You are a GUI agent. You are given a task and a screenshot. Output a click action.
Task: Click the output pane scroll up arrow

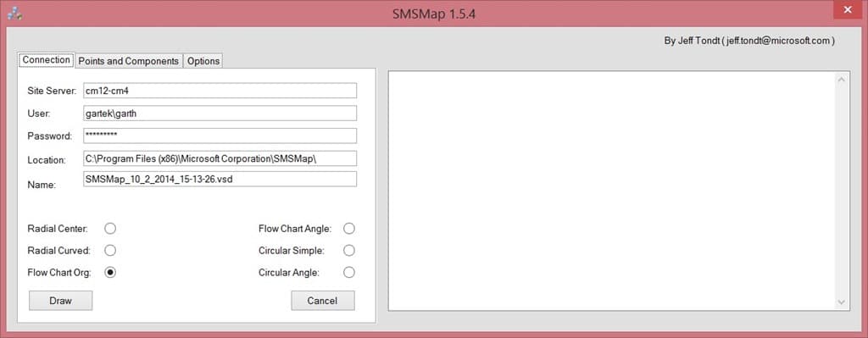(x=842, y=80)
